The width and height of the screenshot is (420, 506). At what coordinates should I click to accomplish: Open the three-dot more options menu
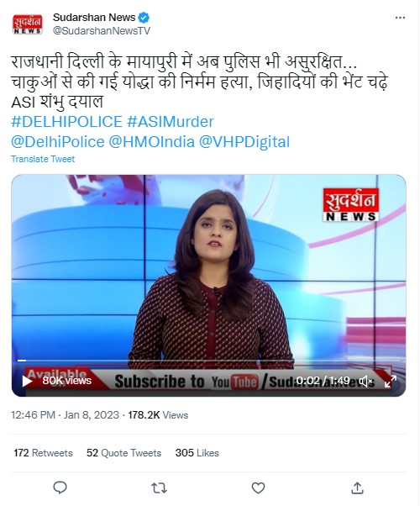point(400,18)
